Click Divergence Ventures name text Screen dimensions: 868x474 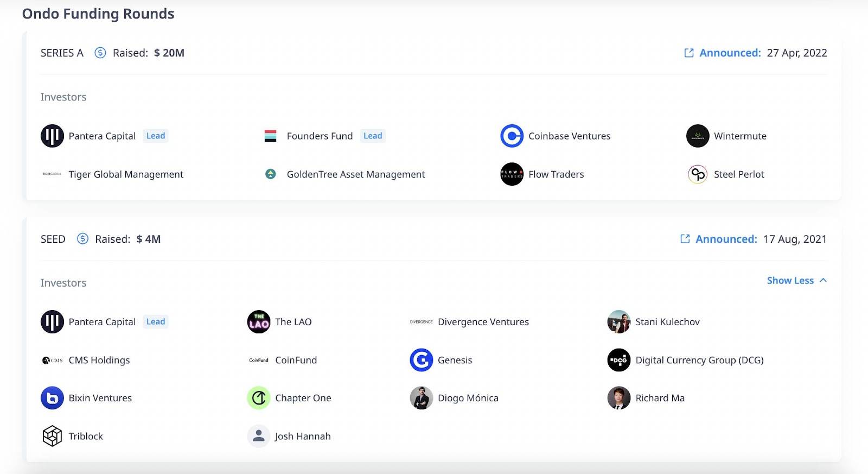pos(483,322)
